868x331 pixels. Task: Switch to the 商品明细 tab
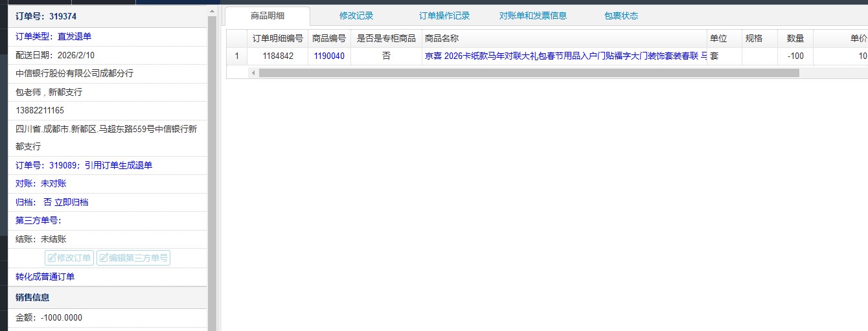tap(267, 16)
